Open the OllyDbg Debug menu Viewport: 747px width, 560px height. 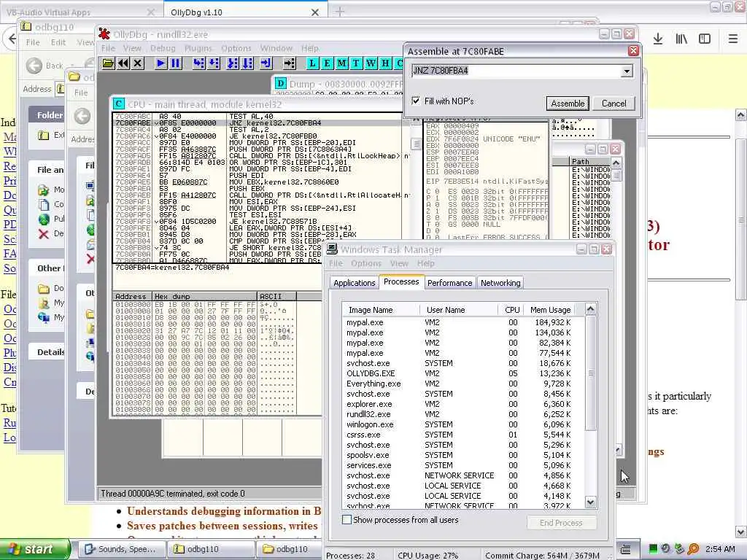point(163,48)
